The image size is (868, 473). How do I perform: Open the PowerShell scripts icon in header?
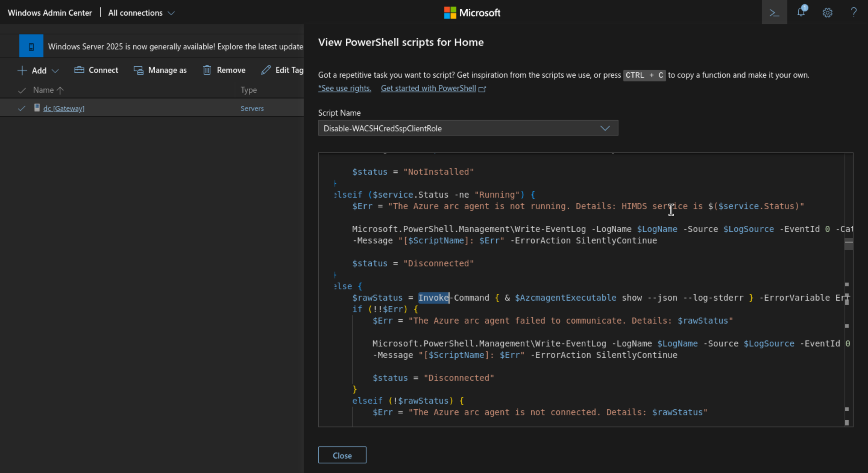click(774, 13)
